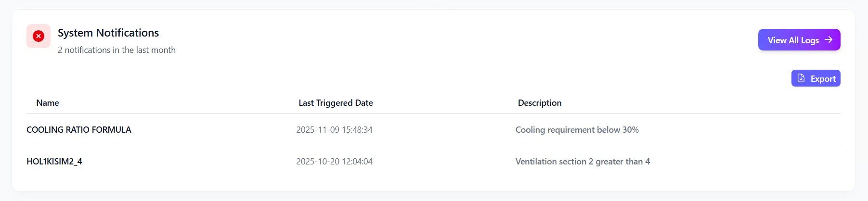The image size is (868, 201).
Task: Click the '30%' value in cooling description
Action: click(630, 130)
